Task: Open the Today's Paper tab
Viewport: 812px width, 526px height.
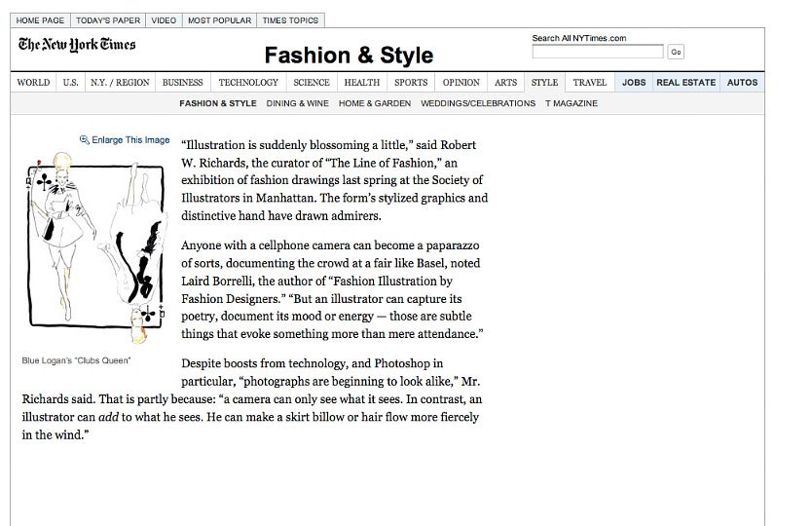Action: pyautogui.click(x=108, y=20)
